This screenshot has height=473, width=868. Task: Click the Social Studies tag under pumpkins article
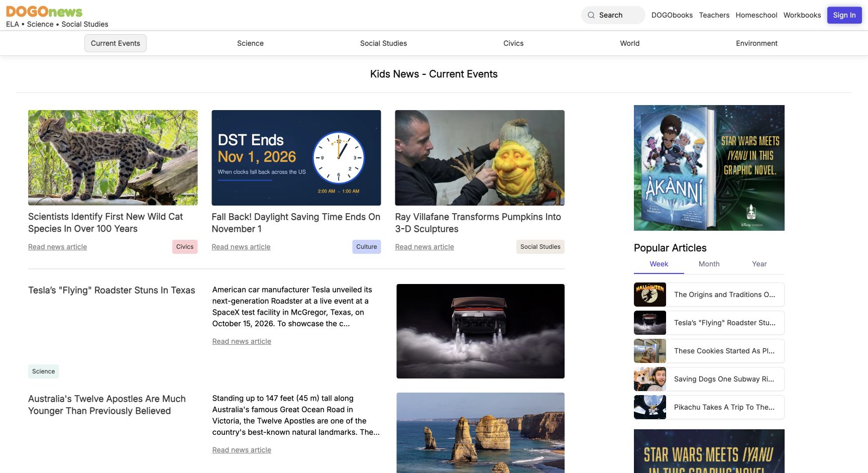pos(540,247)
